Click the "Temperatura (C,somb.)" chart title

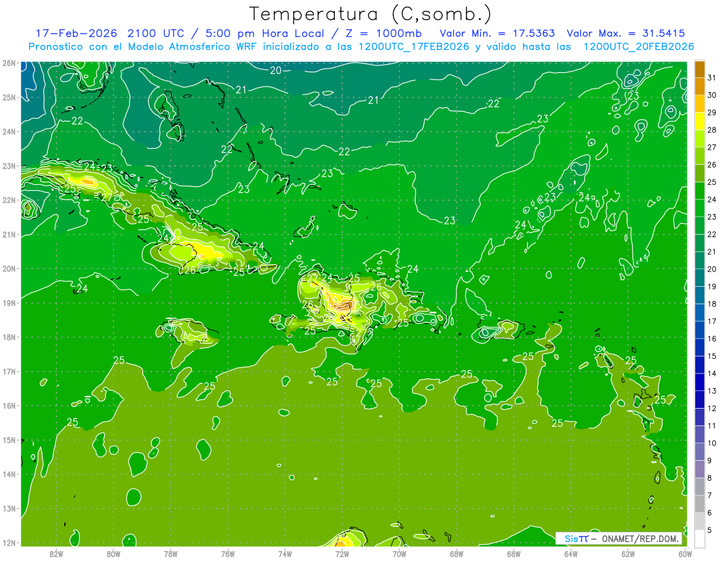(371, 14)
